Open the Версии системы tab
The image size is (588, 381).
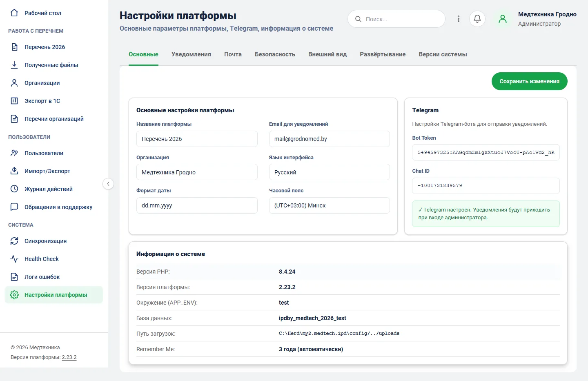tap(443, 54)
